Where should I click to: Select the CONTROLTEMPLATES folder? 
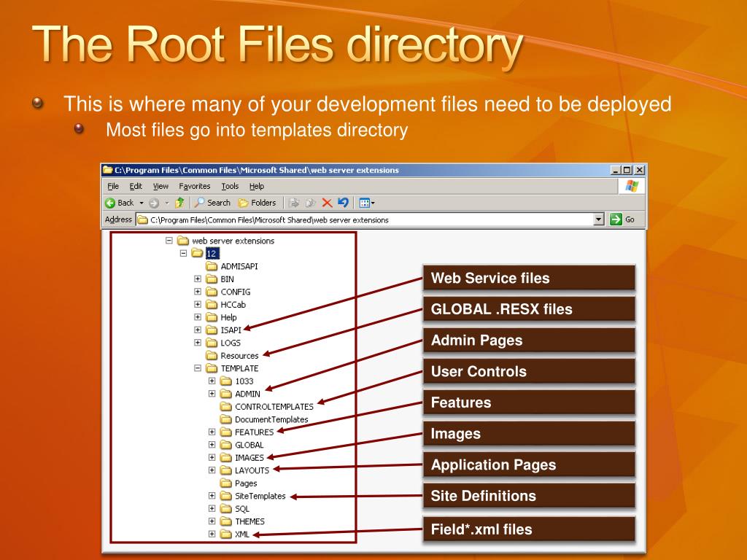click(x=267, y=406)
